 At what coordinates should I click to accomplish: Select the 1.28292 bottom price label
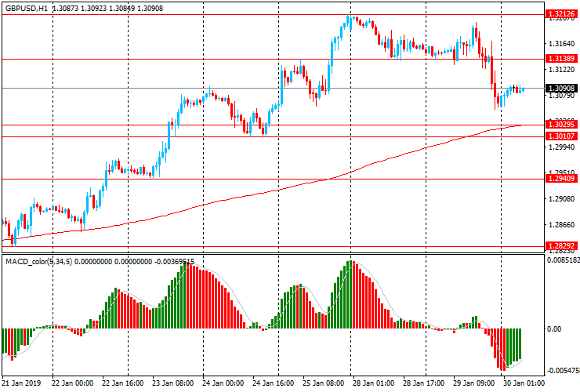(x=561, y=246)
